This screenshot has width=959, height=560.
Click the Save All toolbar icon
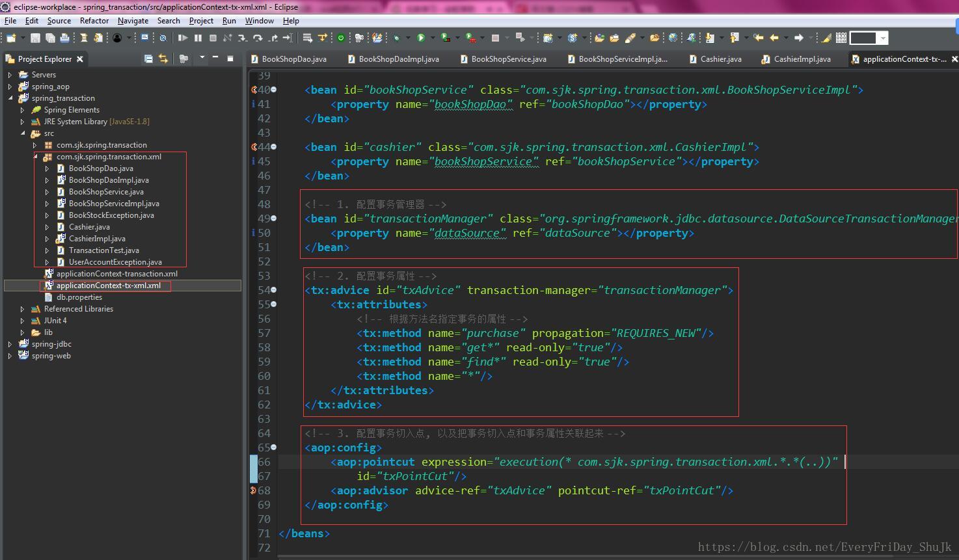click(x=50, y=38)
